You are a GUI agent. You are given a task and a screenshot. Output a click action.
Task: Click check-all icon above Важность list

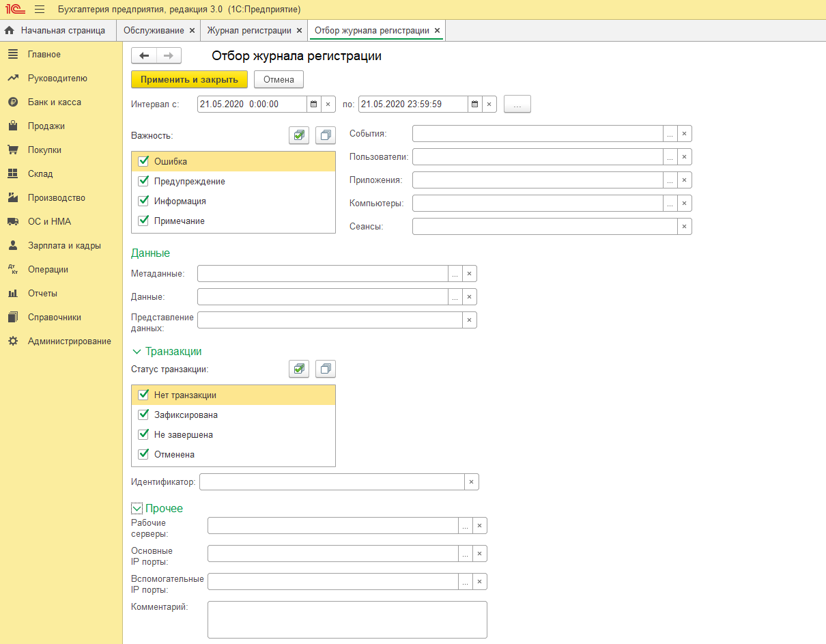[298, 136]
